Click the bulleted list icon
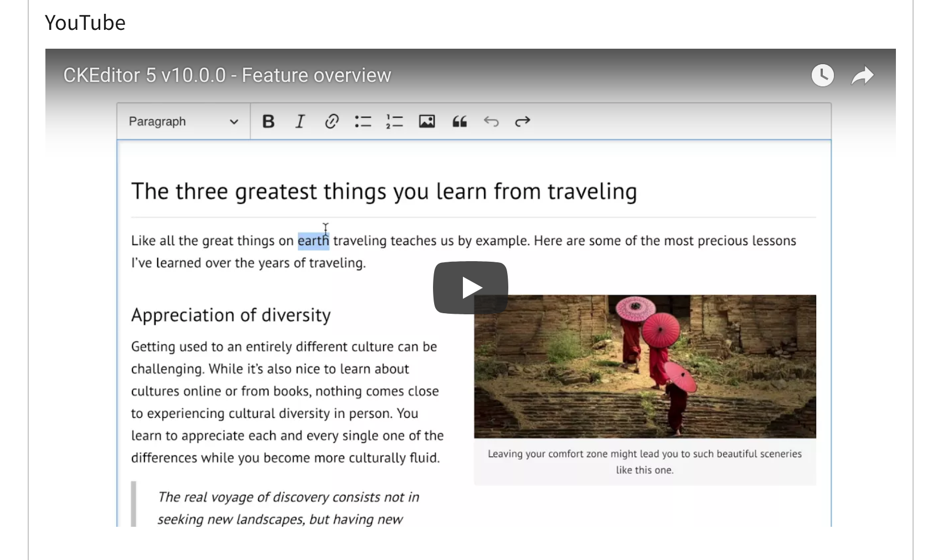938x560 pixels. (x=363, y=121)
